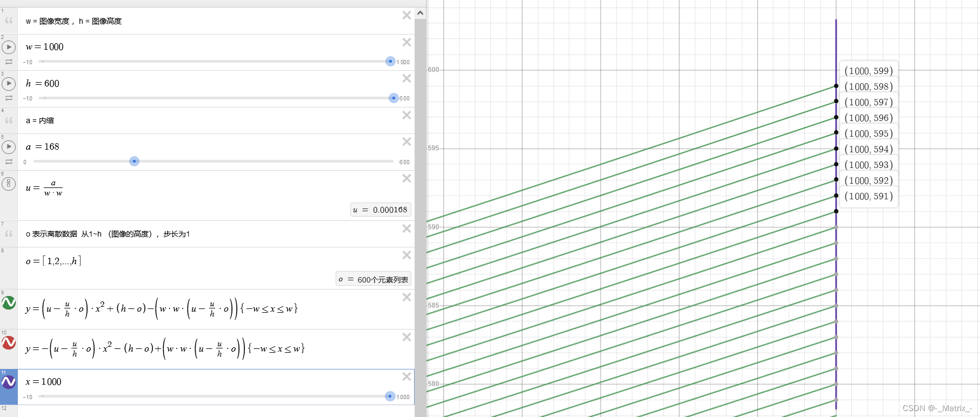Toggle visibility of green parabola expression
Viewport: 980px width, 417px height.
pos(9,302)
